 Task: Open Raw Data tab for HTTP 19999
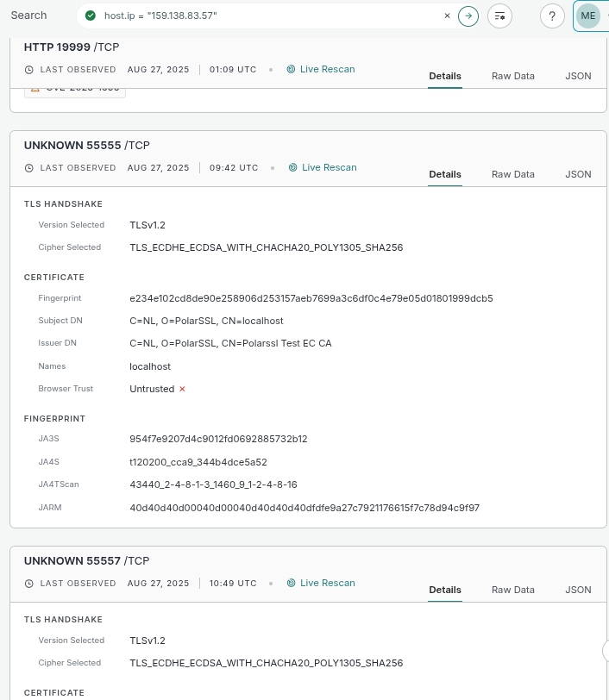point(512,76)
